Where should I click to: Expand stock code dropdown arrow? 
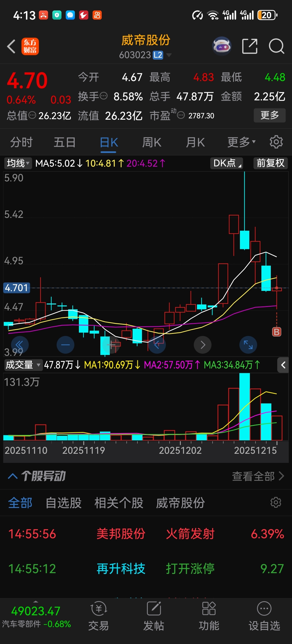click(169, 55)
